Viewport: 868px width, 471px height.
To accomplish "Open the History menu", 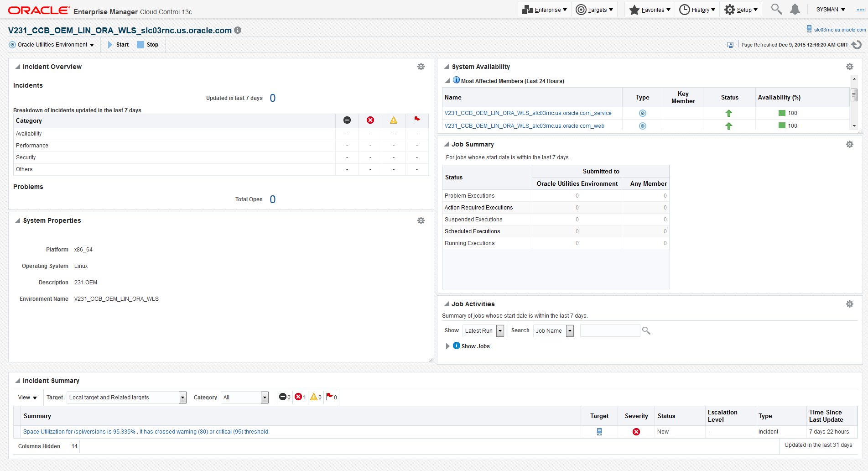I will pyautogui.click(x=697, y=10).
